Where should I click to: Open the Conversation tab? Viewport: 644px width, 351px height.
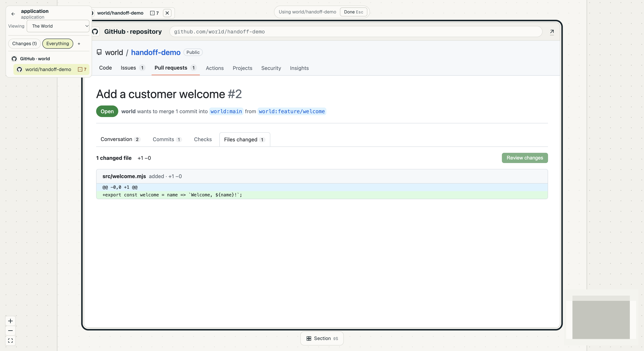pos(121,139)
